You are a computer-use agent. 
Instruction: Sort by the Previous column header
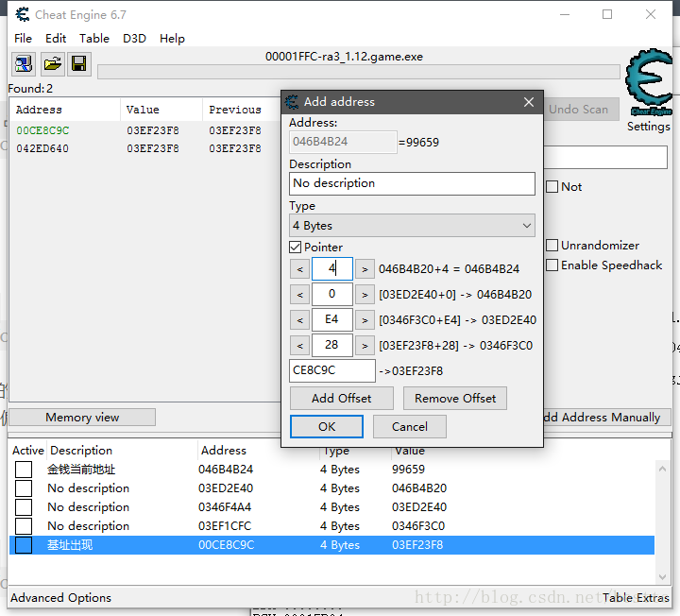235,110
